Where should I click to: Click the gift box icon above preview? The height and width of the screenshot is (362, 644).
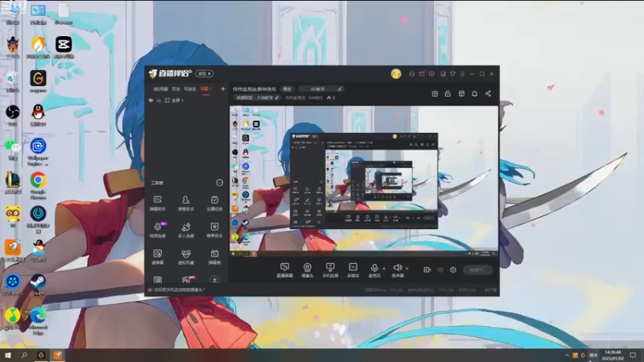(435, 93)
